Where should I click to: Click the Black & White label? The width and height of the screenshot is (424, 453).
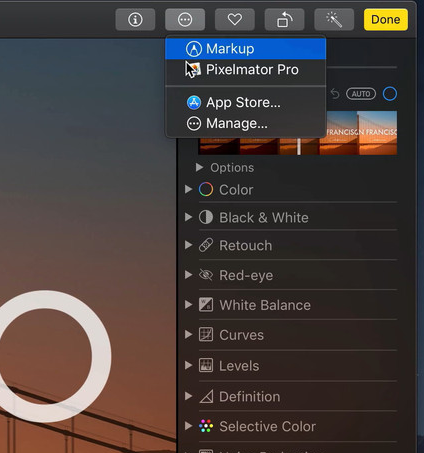pos(264,218)
